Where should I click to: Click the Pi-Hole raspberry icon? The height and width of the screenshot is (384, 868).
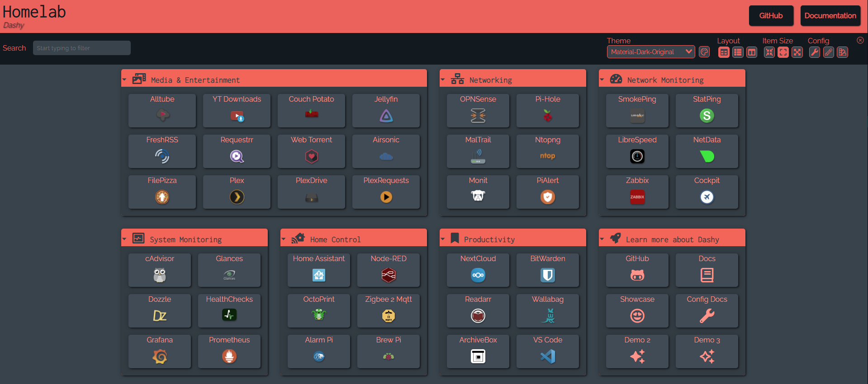pos(548,116)
